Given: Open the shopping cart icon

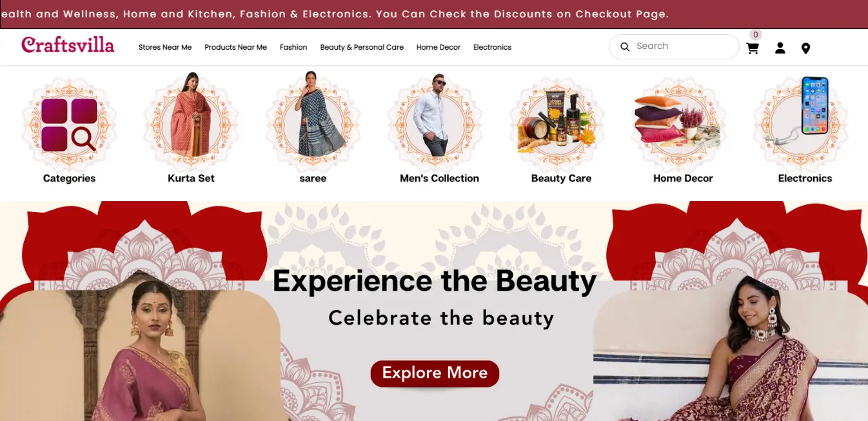Looking at the screenshot, I should pyautogui.click(x=753, y=48).
